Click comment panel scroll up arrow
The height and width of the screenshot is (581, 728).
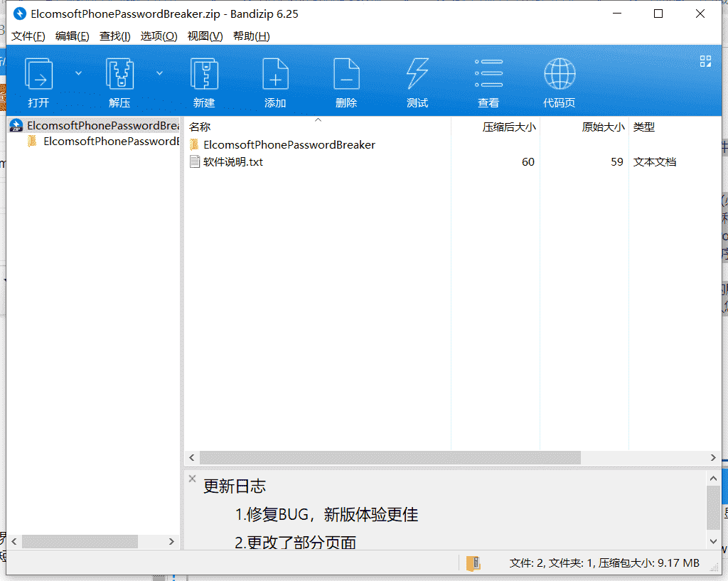coord(713,478)
